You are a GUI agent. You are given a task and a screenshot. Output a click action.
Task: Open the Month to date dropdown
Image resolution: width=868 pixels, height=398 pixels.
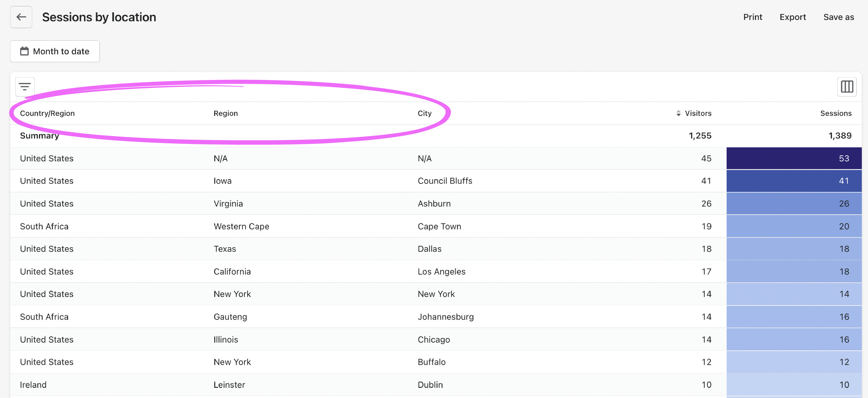pyautogui.click(x=55, y=51)
